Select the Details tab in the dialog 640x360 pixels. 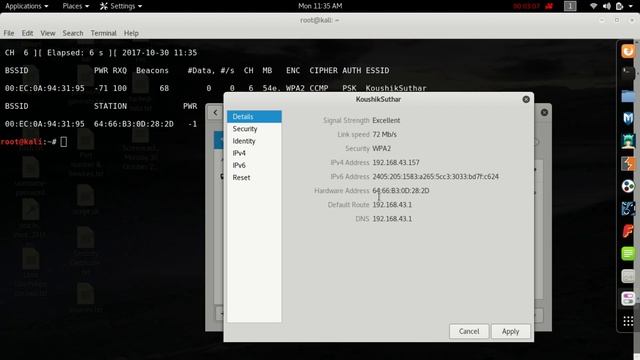coord(254,117)
